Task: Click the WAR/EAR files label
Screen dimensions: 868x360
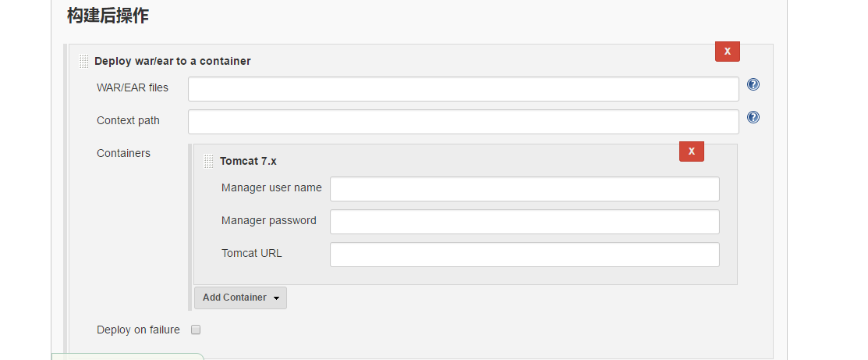Action: point(133,87)
